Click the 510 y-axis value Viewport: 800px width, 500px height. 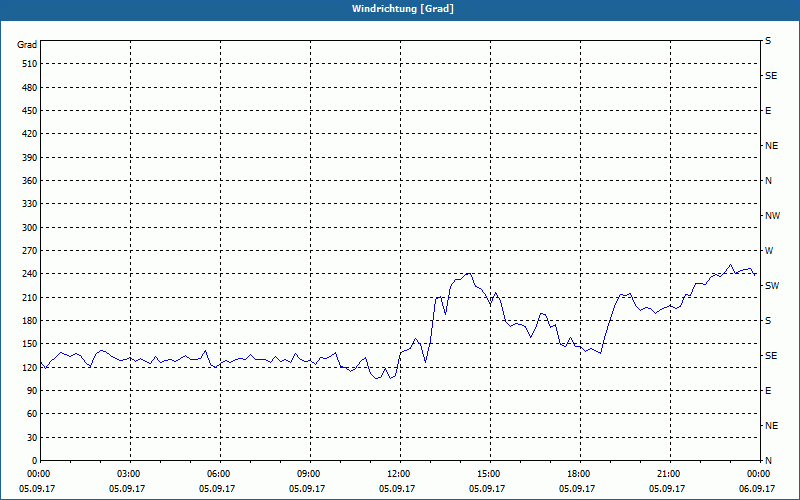(x=30, y=64)
